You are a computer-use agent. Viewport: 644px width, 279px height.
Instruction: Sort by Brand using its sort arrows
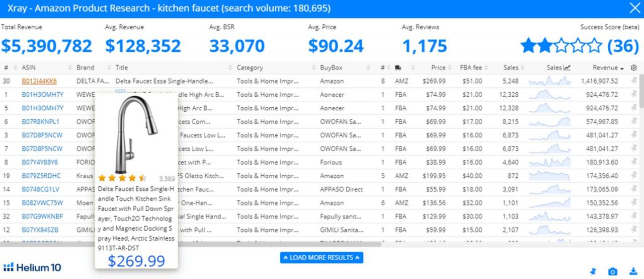[x=109, y=67]
